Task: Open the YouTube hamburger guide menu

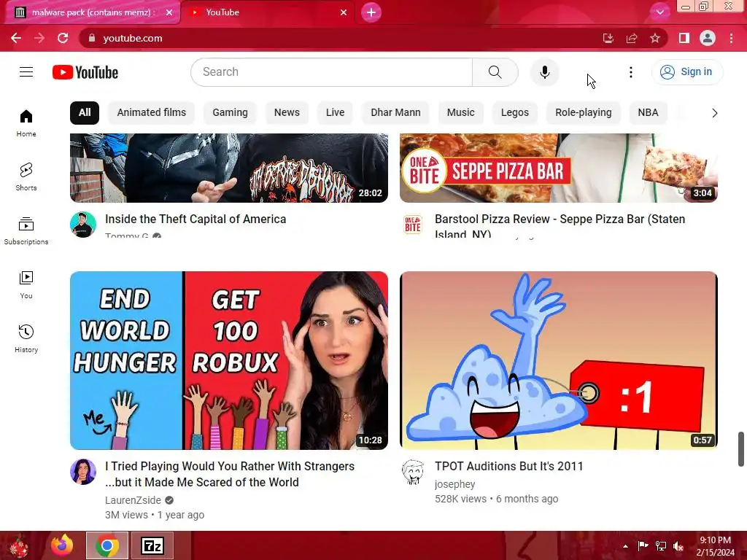Action: 26,72
